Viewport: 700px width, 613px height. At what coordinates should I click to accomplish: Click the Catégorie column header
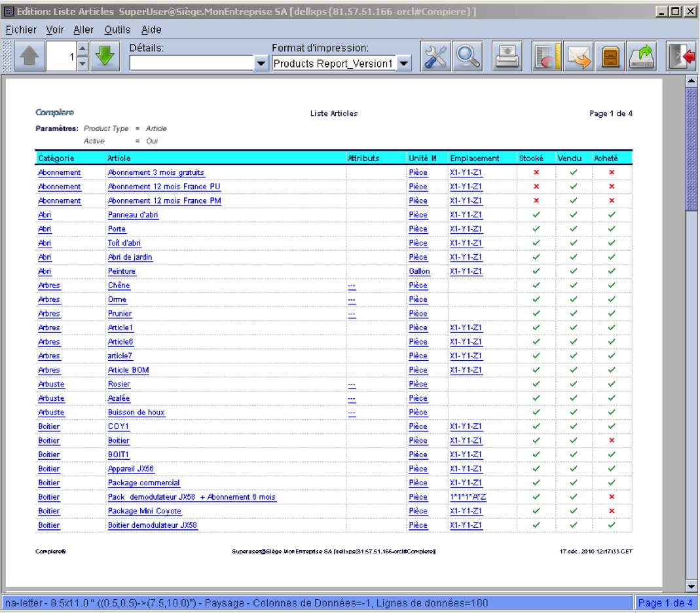tap(56, 158)
